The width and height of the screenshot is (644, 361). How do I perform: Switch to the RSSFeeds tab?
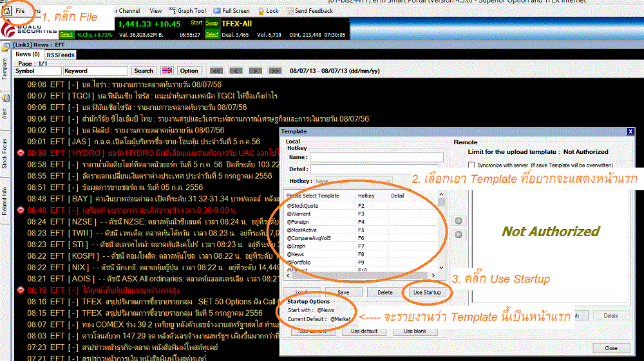(61, 55)
